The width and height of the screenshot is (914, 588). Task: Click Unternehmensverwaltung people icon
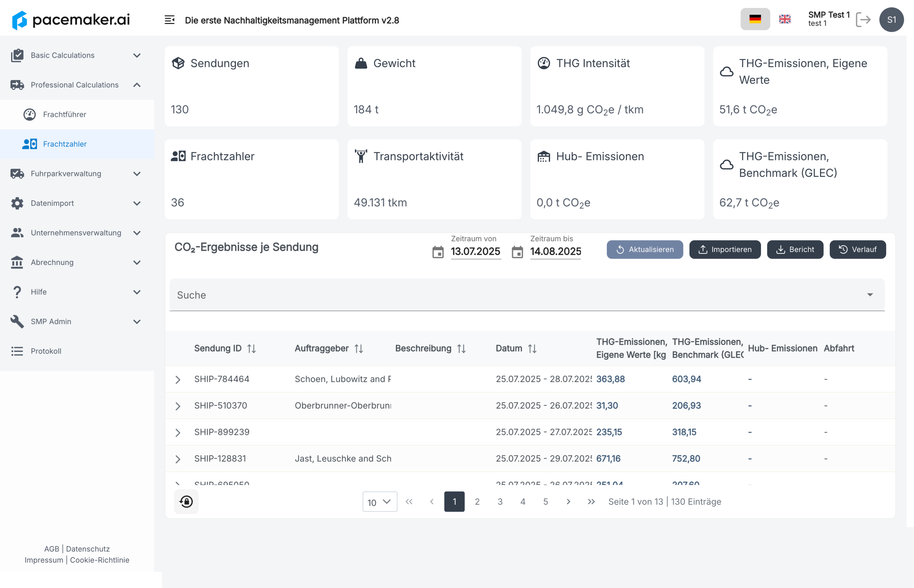17,233
